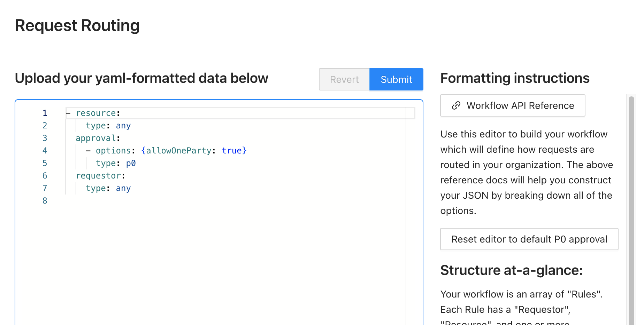Viewport: 644px width, 325px height.
Task: Click line number 8 in the gutter
Action: tap(45, 201)
